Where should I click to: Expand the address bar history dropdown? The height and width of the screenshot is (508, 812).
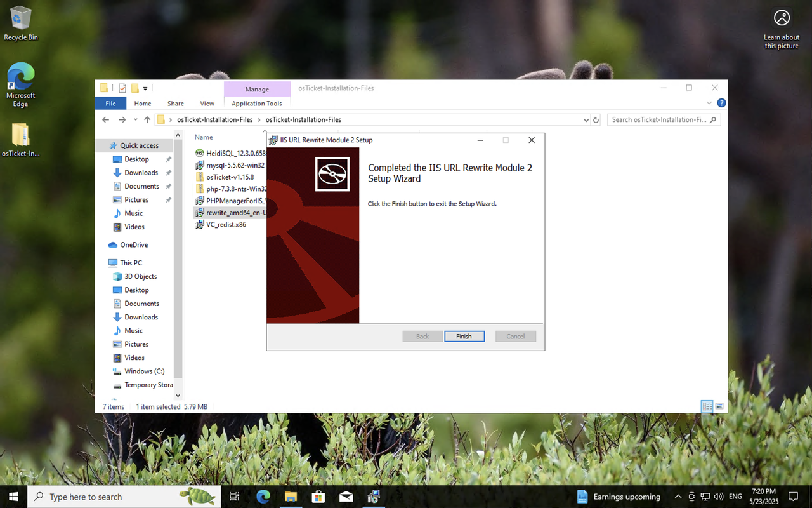click(x=586, y=119)
